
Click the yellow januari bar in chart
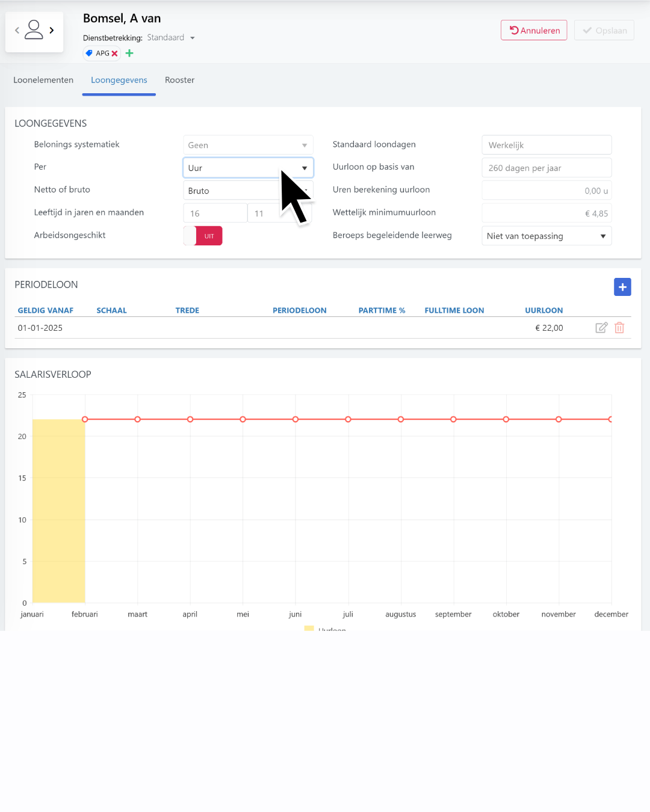tap(58, 511)
